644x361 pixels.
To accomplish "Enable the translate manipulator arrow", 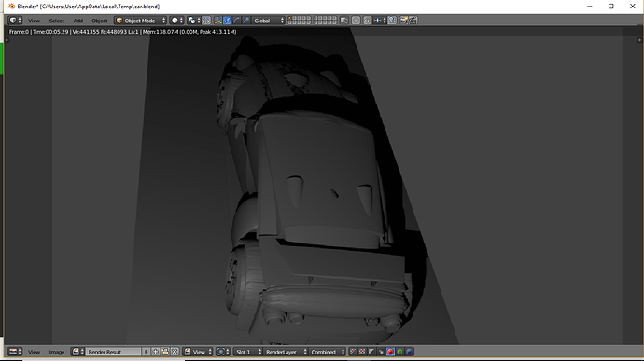I will pyautogui.click(x=227, y=21).
